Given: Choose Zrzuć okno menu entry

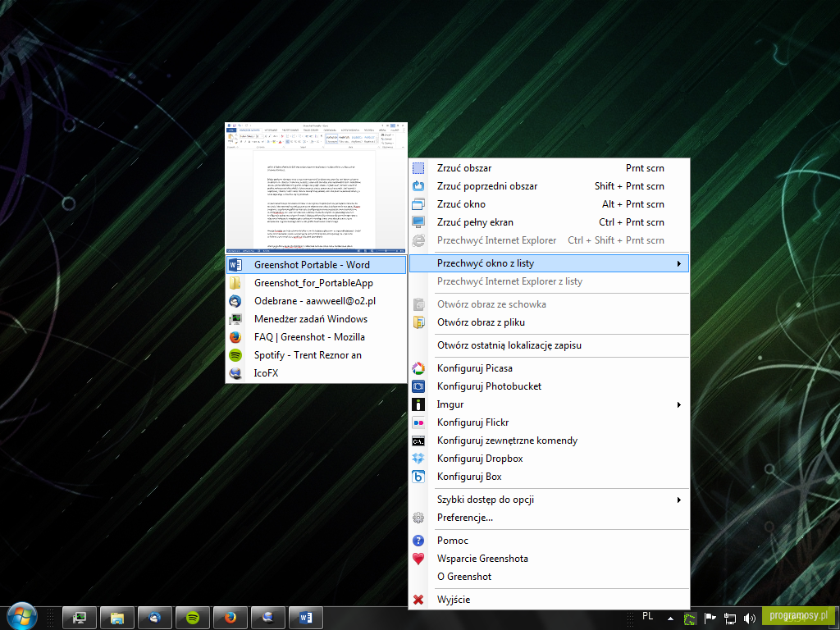Looking at the screenshot, I should 549,204.
